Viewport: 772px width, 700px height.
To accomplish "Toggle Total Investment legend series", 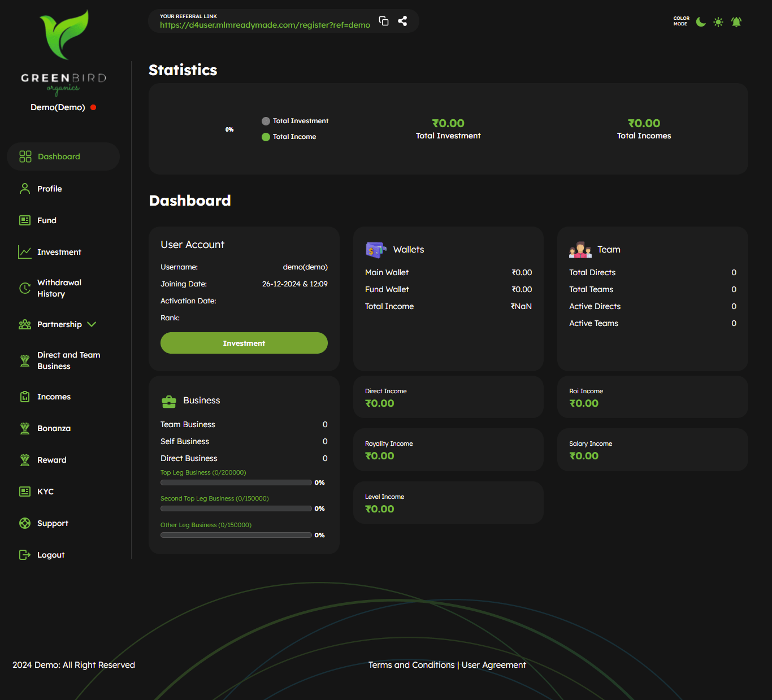I will click(x=295, y=121).
